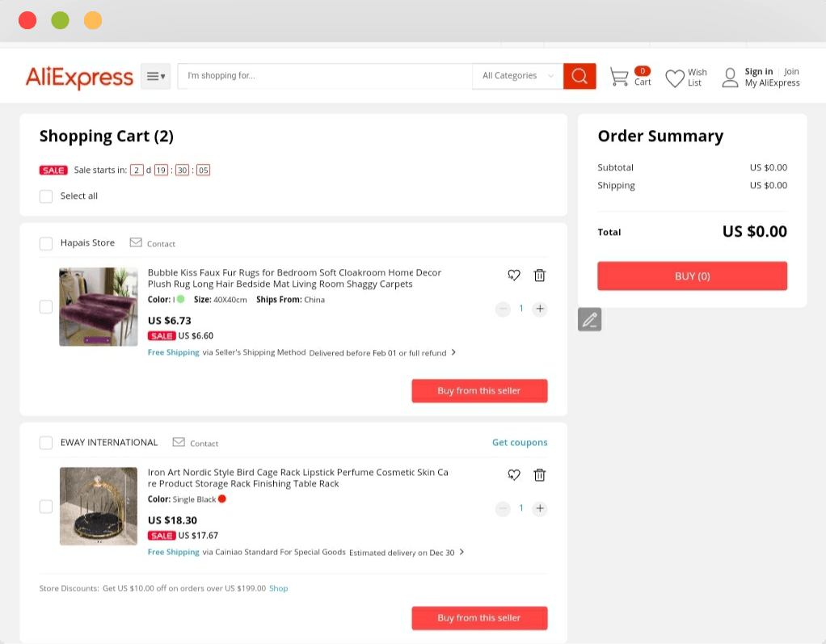Click the contact envelope for Hapais Store
The image size is (826, 644).
136,242
